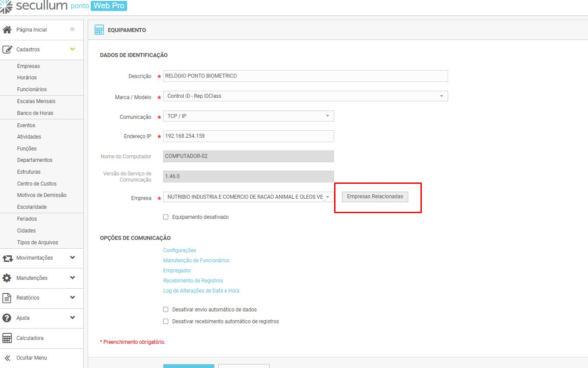Open the Marca / Modelo dropdown
The width and height of the screenshot is (588, 368).
[305, 96]
